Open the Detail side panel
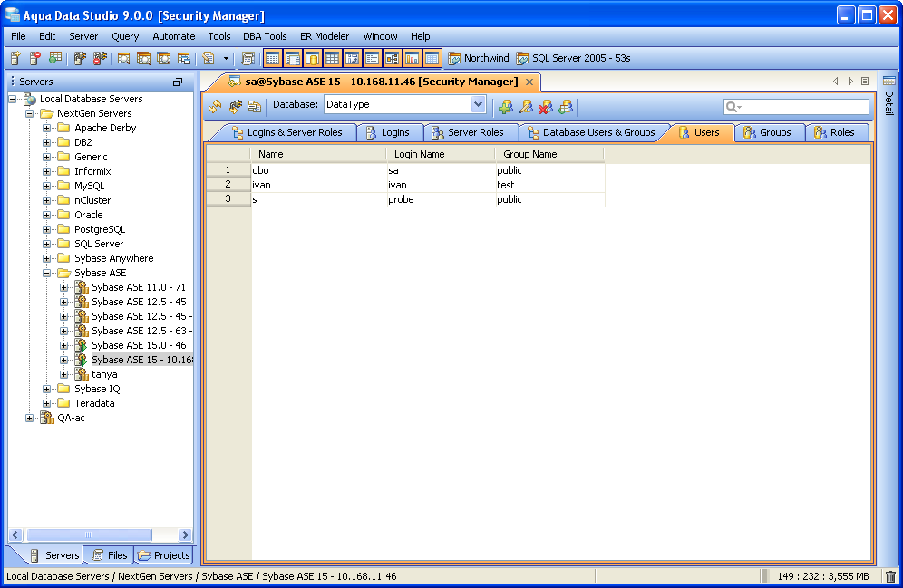 coord(889,95)
